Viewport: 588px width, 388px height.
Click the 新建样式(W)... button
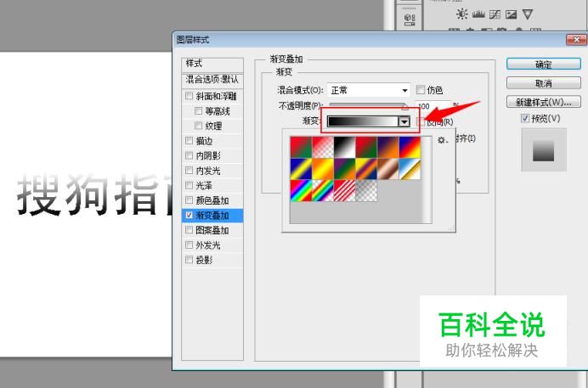[543, 102]
